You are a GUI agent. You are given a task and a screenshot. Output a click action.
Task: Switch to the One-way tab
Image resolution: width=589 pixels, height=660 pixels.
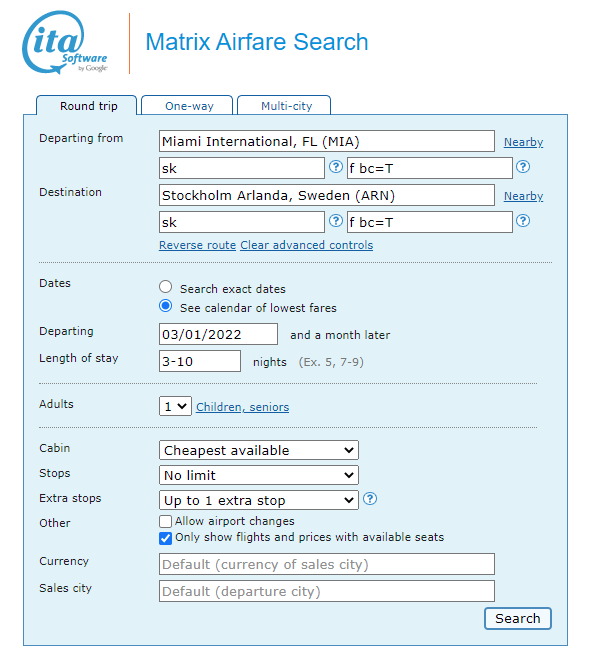click(187, 105)
